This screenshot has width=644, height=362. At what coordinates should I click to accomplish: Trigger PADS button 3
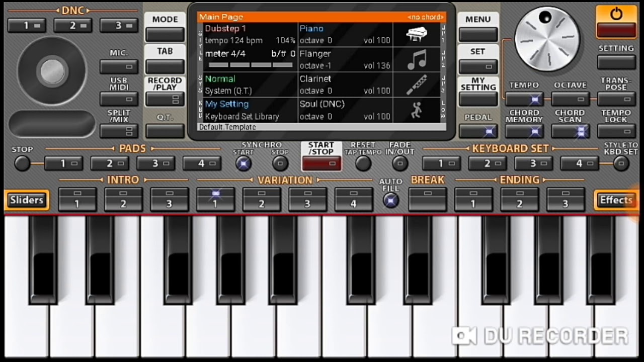click(x=155, y=163)
